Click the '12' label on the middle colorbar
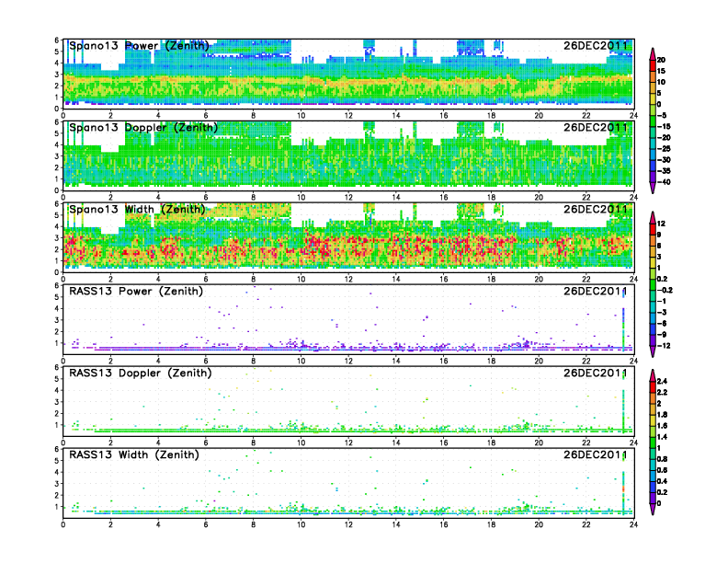 [x=661, y=224]
